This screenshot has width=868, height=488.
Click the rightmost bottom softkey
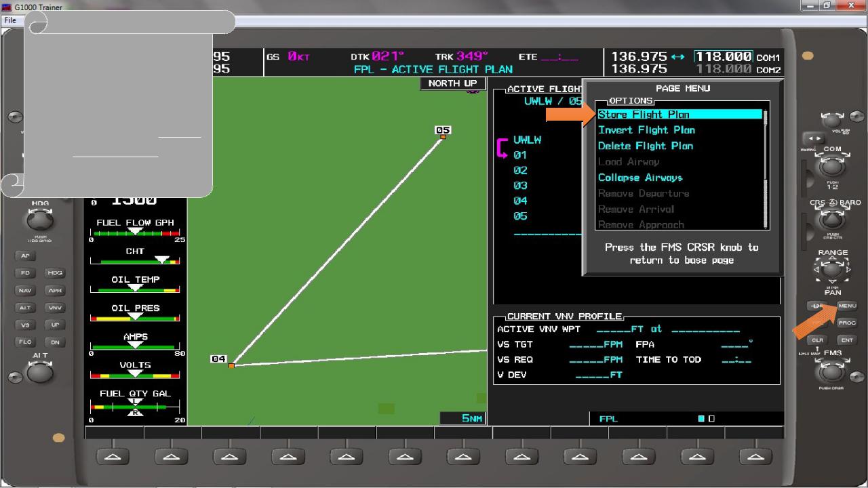click(755, 457)
